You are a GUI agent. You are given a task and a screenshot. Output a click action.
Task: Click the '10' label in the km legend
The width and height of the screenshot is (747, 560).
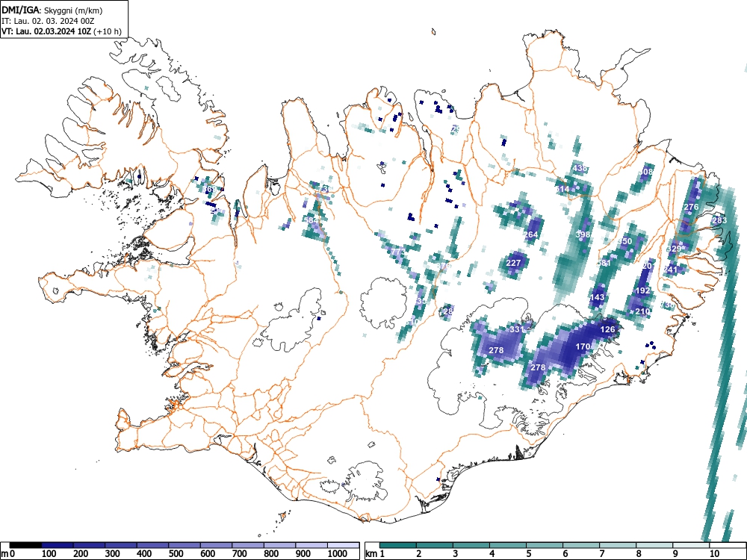[714, 553]
